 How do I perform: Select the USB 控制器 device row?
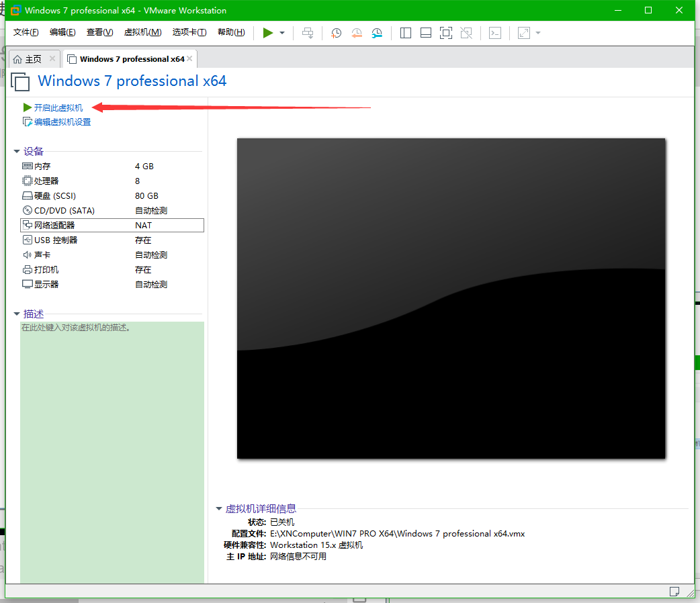[x=112, y=240]
